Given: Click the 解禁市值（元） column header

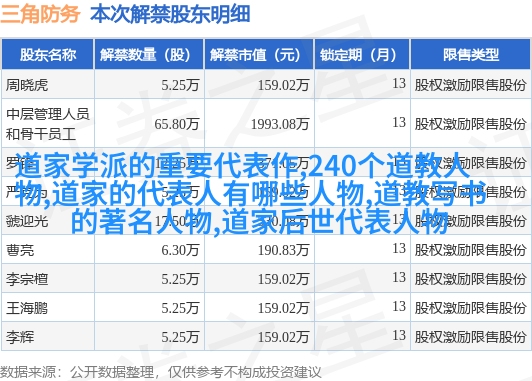Looking at the screenshot, I should (x=259, y=54).
